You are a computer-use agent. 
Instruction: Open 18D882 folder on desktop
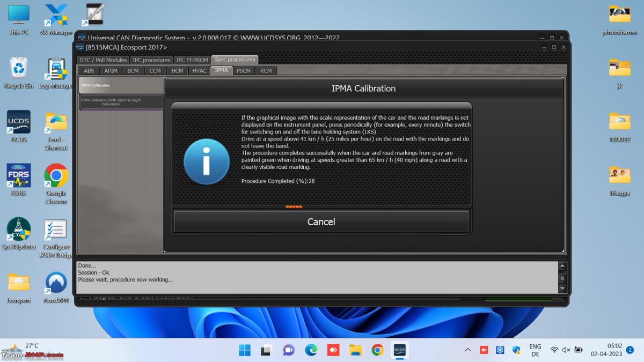(x=620, y=127)
